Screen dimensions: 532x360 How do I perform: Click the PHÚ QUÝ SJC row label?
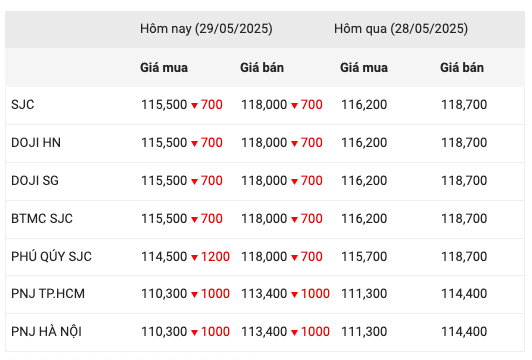(51, 256)
